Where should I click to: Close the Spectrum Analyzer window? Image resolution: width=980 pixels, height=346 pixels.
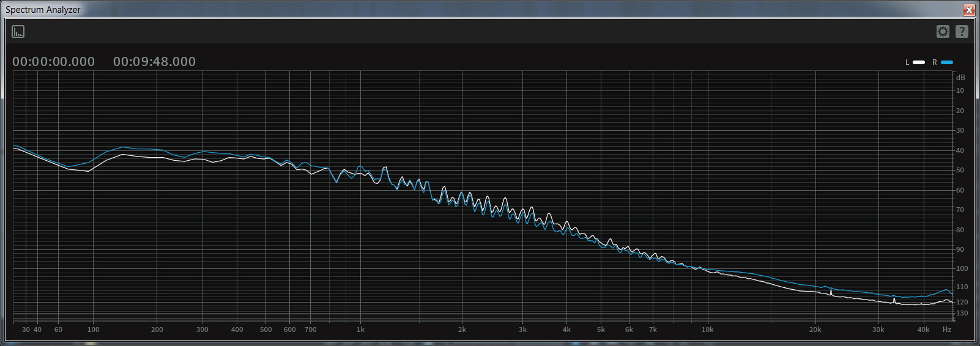point(968,10)
